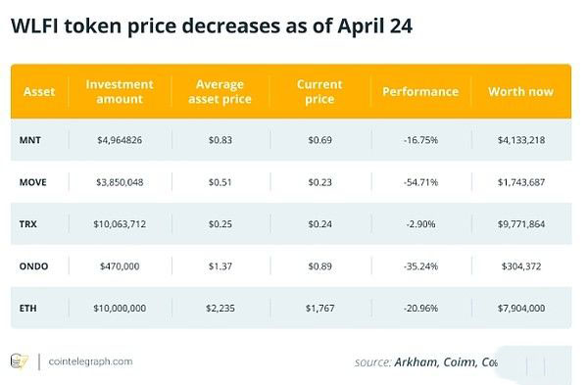
Task: Click MOVE performance value -54.71%
Action: tap(420, 182)
